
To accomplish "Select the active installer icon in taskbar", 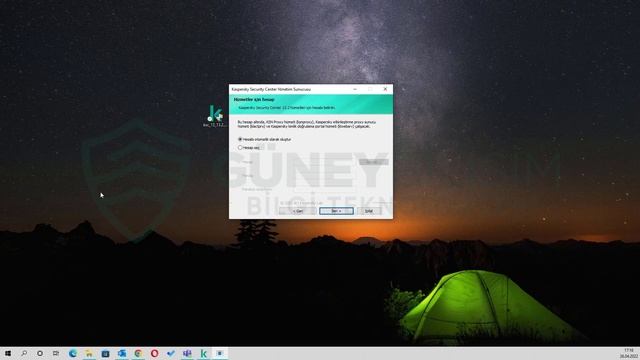I will [220, 353].
